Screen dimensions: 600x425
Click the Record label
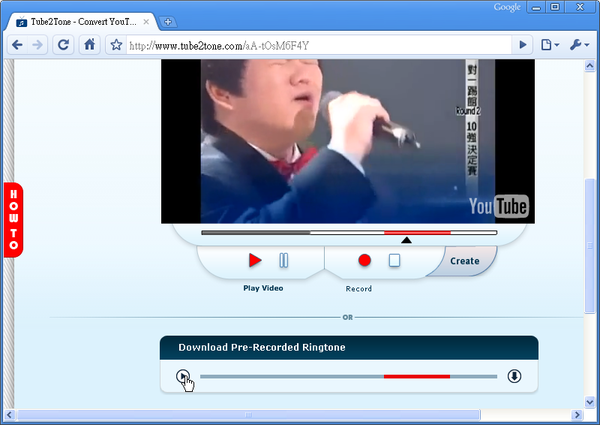[x=359, y=289]
